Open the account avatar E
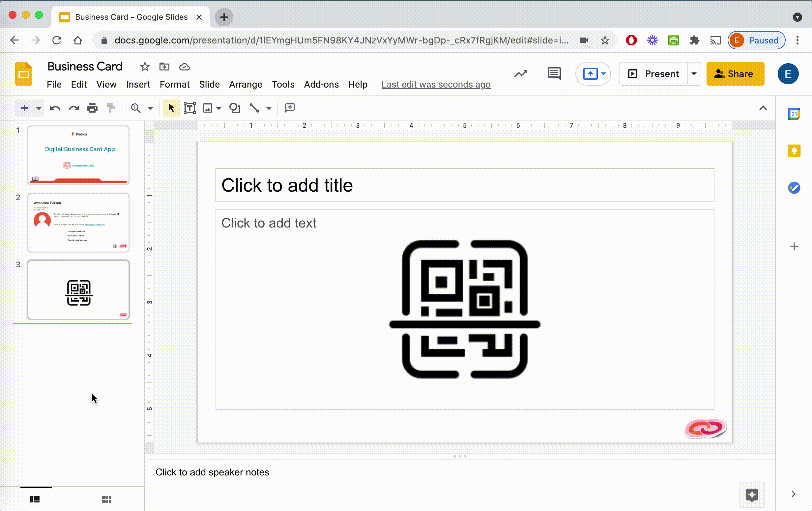812x511 pixels. 788,74
